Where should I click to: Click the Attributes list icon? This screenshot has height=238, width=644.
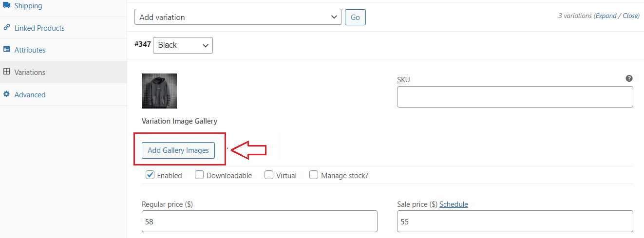[7, 50]
